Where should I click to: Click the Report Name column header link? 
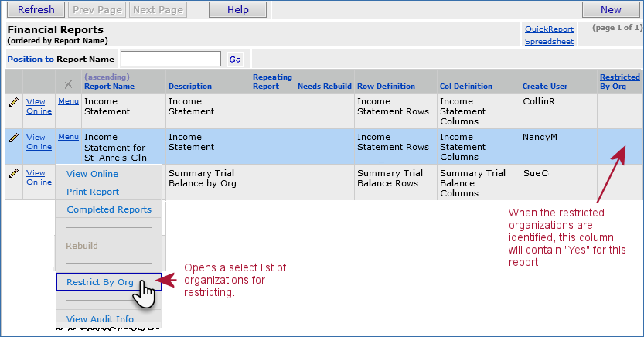tap(109, 87)
